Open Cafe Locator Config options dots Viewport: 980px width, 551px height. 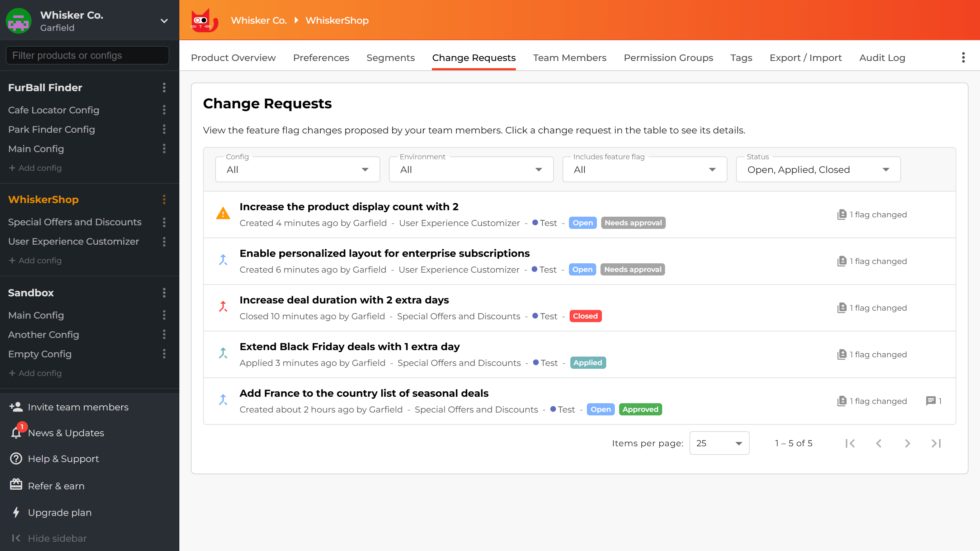click(164, 110)
